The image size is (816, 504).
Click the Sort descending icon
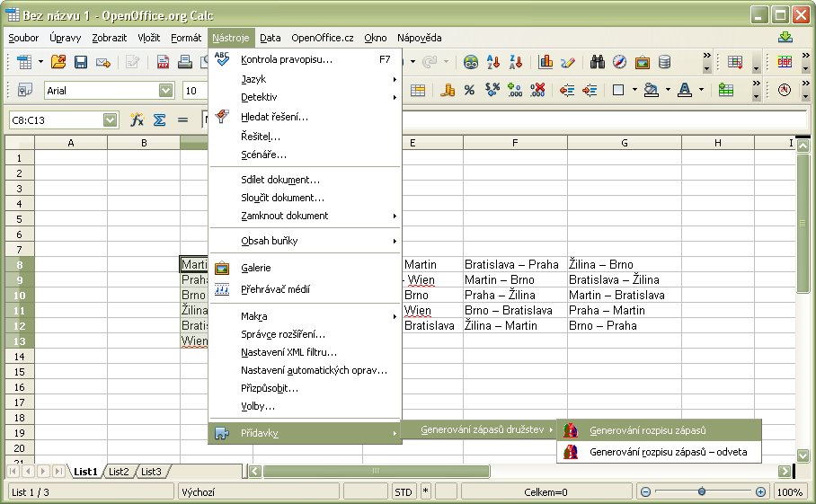515,62
